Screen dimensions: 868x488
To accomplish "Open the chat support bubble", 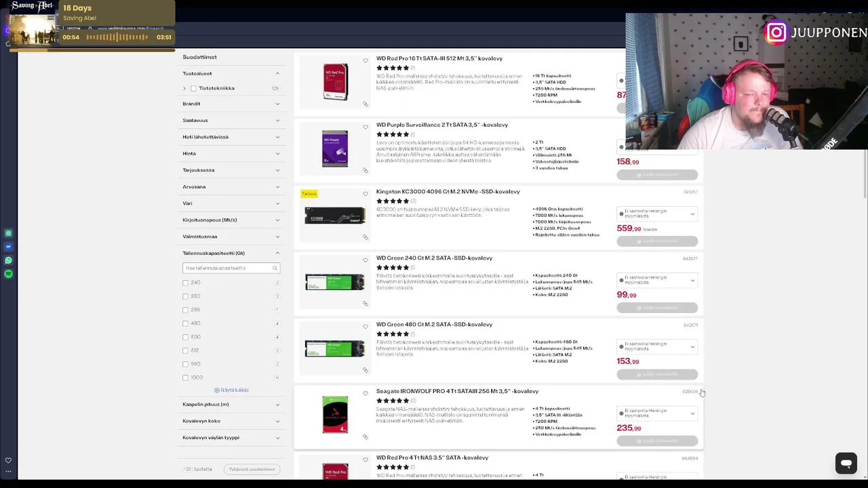I will [x=846, y=464].
